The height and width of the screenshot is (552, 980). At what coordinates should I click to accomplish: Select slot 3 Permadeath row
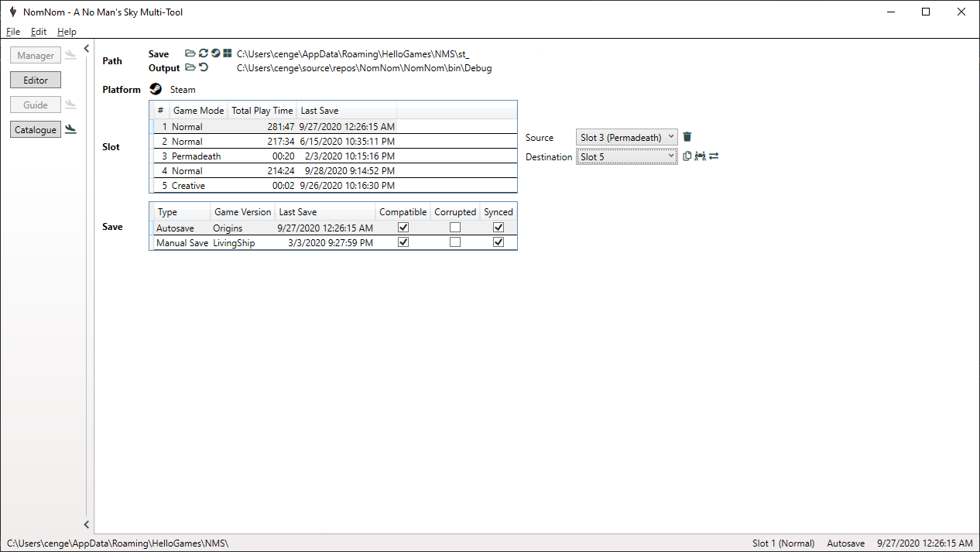[333, 156]
